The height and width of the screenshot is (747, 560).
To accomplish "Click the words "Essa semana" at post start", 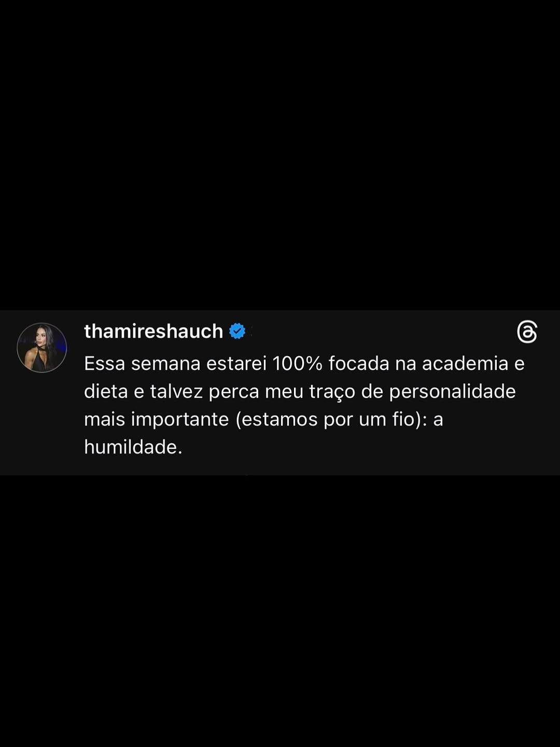I will [x=142, y=363].
